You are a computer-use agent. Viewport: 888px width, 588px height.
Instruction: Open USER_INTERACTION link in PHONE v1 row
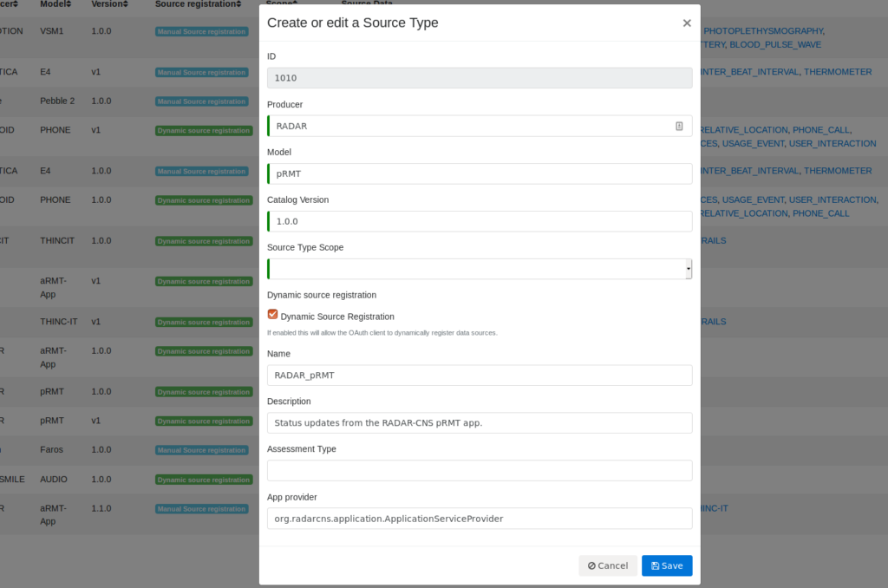[832, 143]
